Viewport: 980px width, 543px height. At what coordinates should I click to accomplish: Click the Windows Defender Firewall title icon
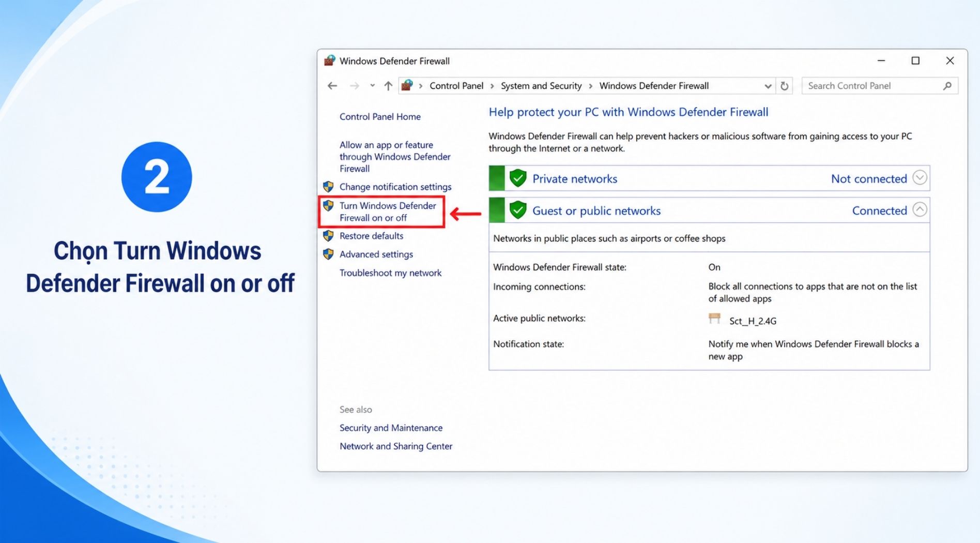coord(330,61)
